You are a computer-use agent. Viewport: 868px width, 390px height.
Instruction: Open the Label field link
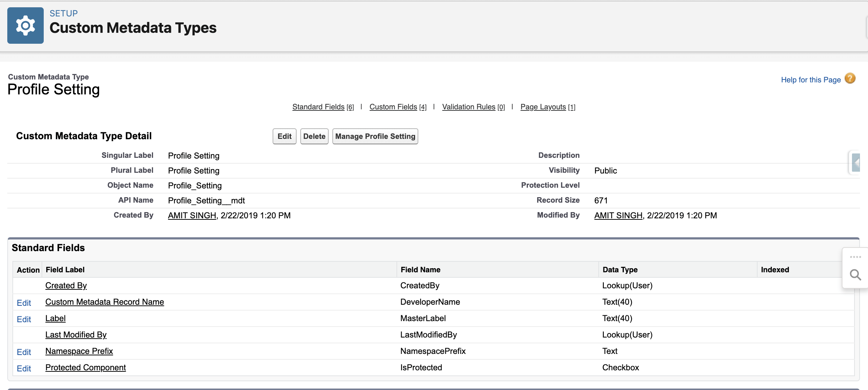coord(55,318)
